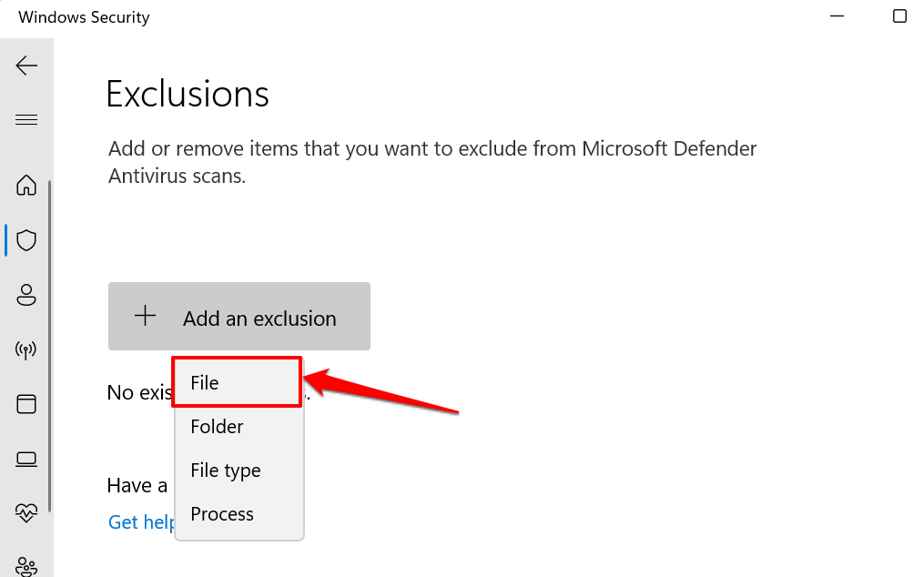The height and width of the screenshot is (577, 924).
Task: Minimize the Windows Security window
Action: (836, 16)
